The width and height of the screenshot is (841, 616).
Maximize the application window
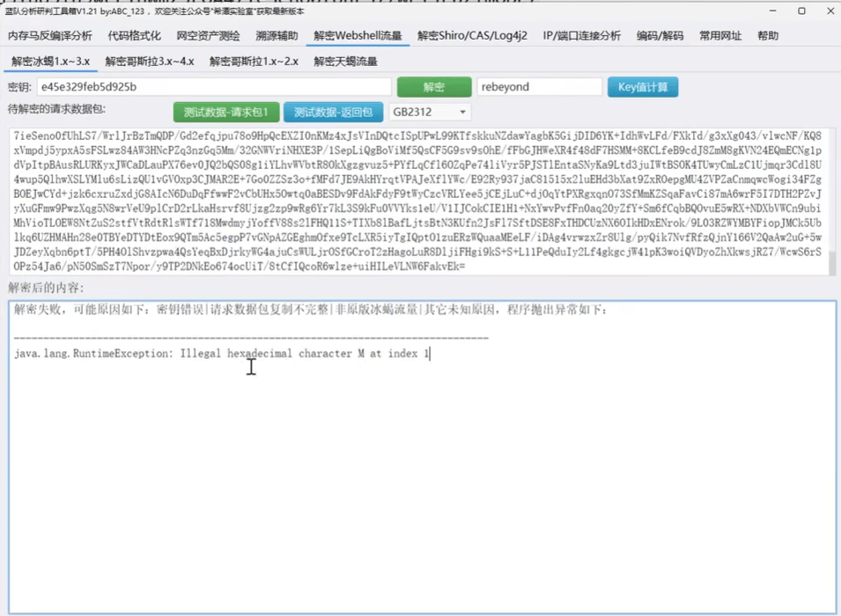801,11
